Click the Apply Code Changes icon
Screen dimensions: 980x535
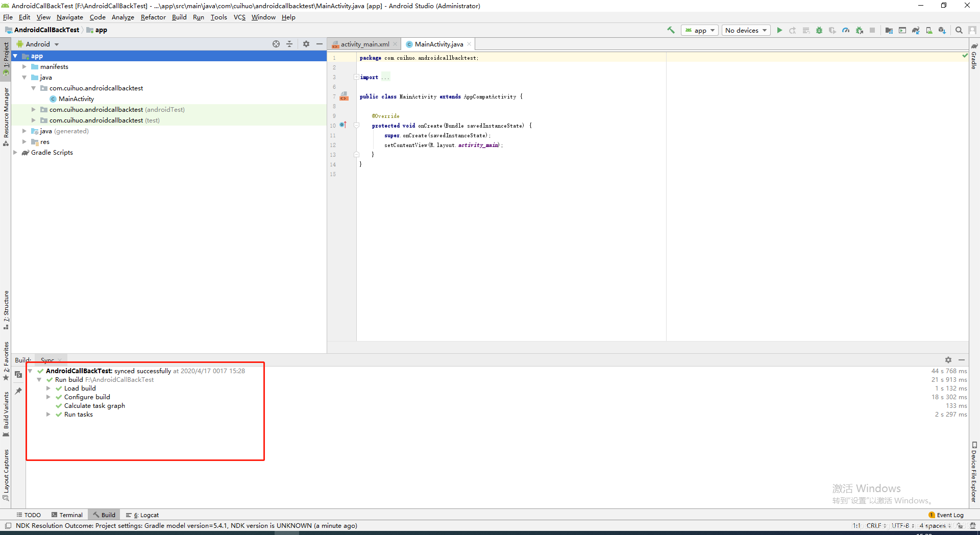tap(806, 30)
